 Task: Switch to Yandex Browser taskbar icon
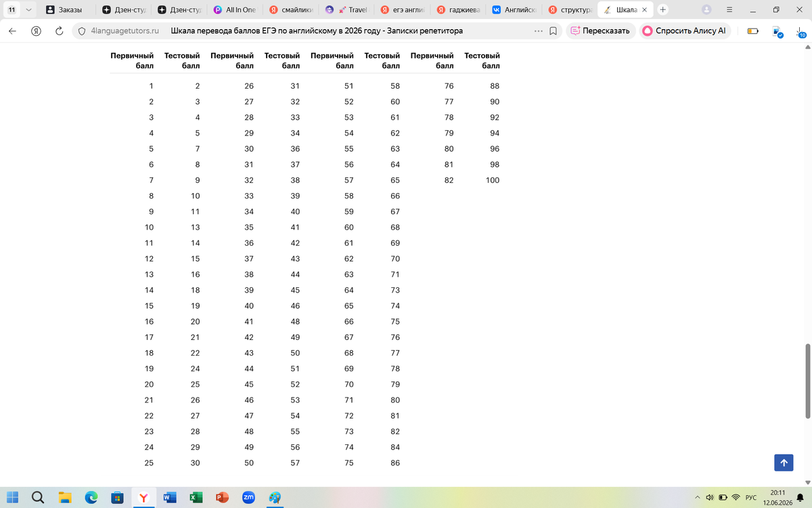143,497
